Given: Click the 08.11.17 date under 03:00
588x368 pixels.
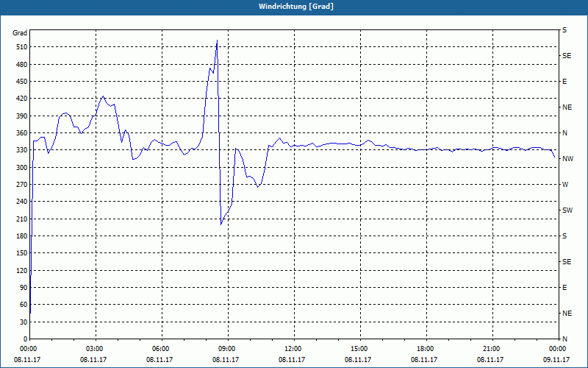Looking at the screenshot, I should (x=93, y=359).
